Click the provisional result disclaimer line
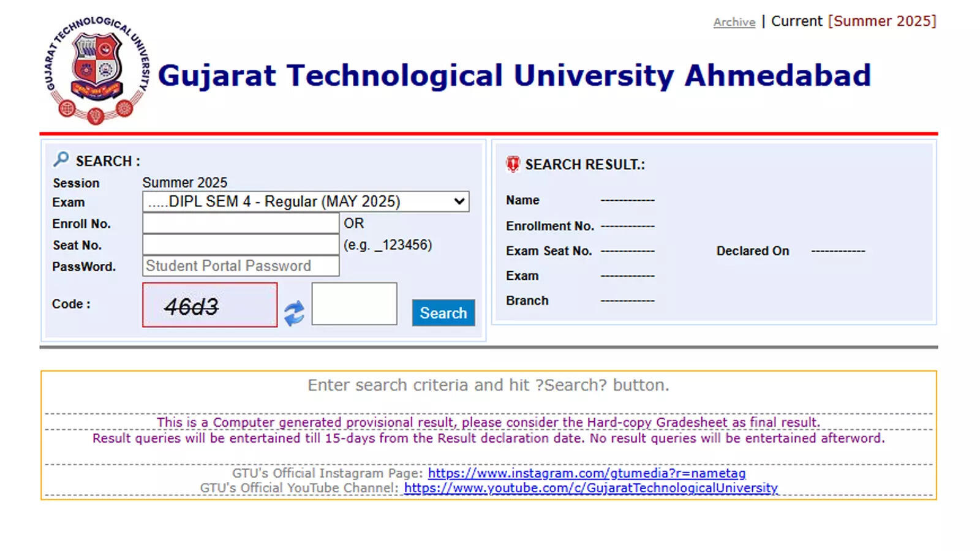Viewport: 980px width, 551px height. 488,422
